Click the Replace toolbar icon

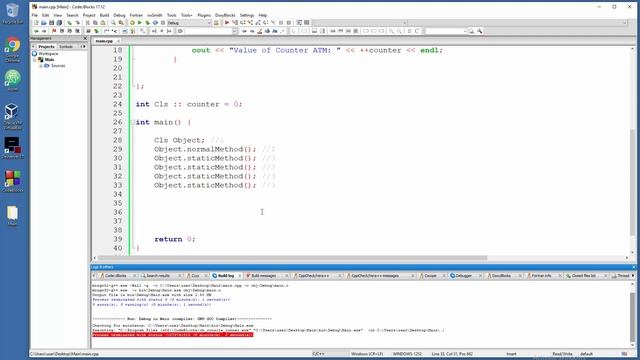click(121, 23)
